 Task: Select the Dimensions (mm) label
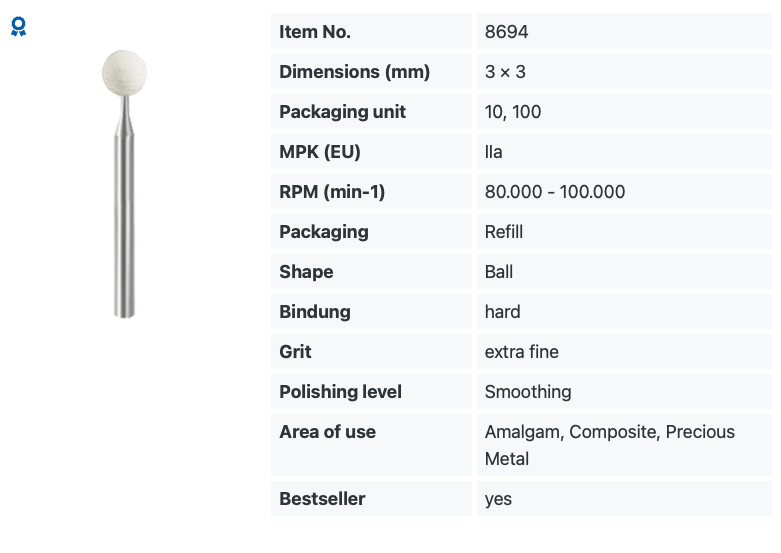[x=354, y=72]
